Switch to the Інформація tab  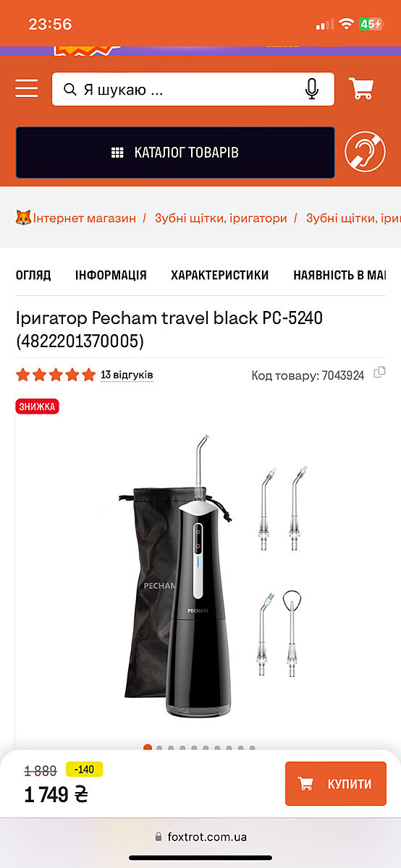[x=111, y=275]
